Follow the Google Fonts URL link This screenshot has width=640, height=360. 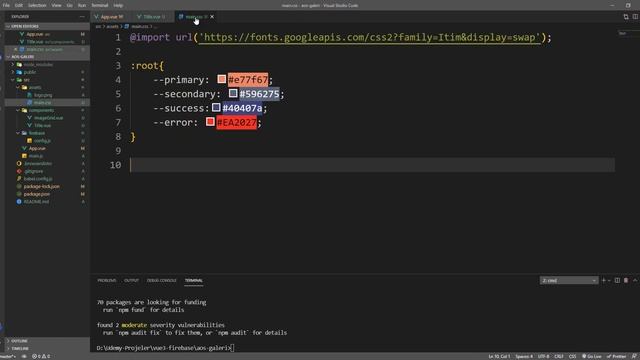[x=369, y=38]
